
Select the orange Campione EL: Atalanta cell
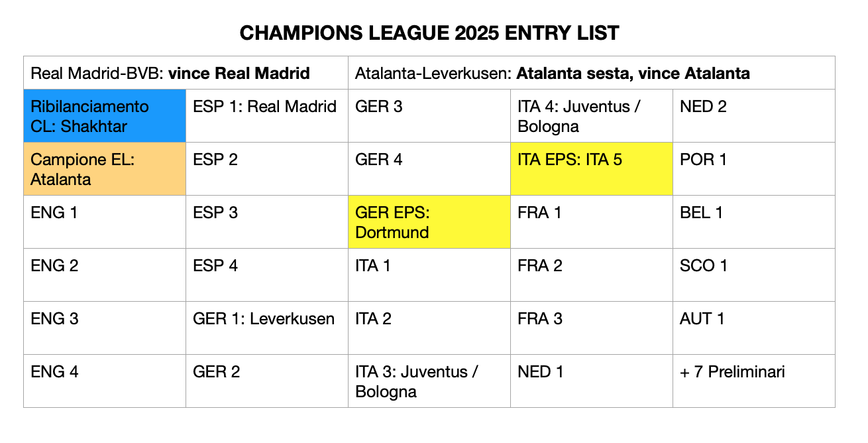tap(105, 168)
